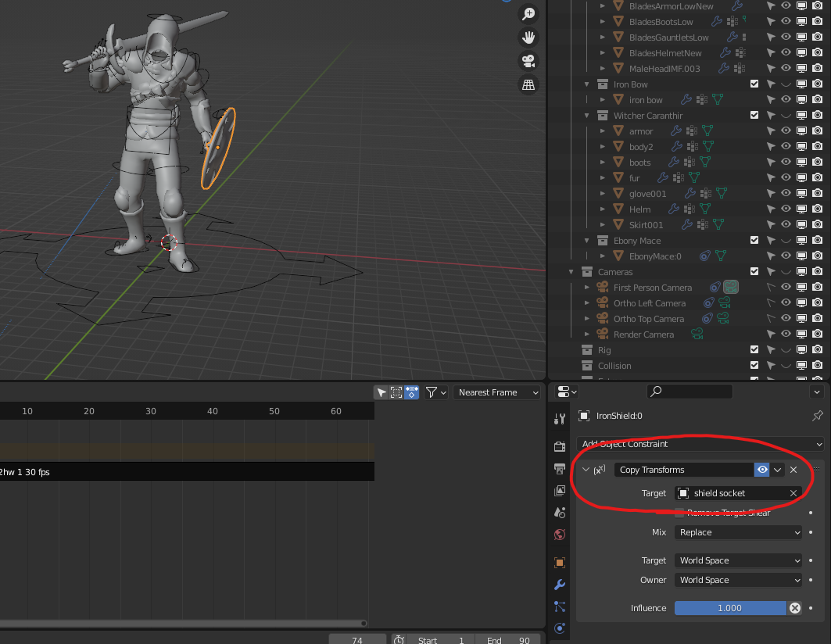Click the box select icon in timeline header
831x644 pixels.
click(396, 392)
